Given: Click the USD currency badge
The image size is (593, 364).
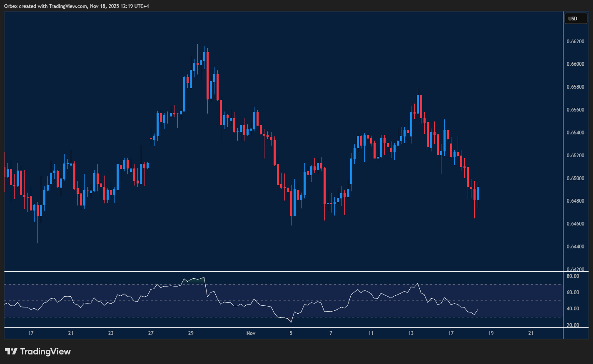Looking at the screenshot, I should coord(576,18).
